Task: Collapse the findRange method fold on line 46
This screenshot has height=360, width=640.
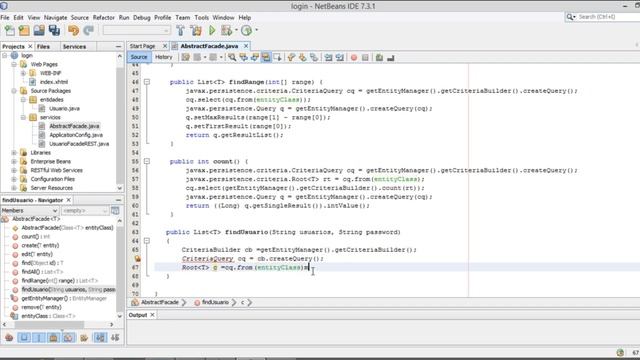Action: 147,82
